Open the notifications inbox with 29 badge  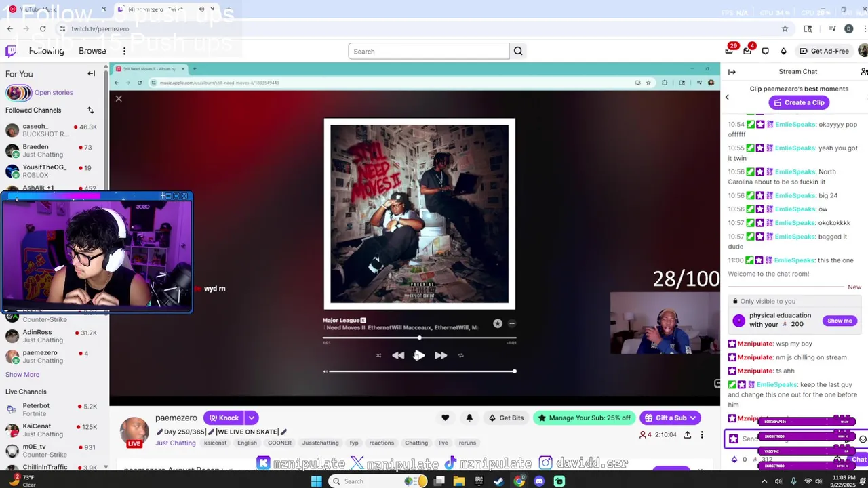tap(730, 51)
